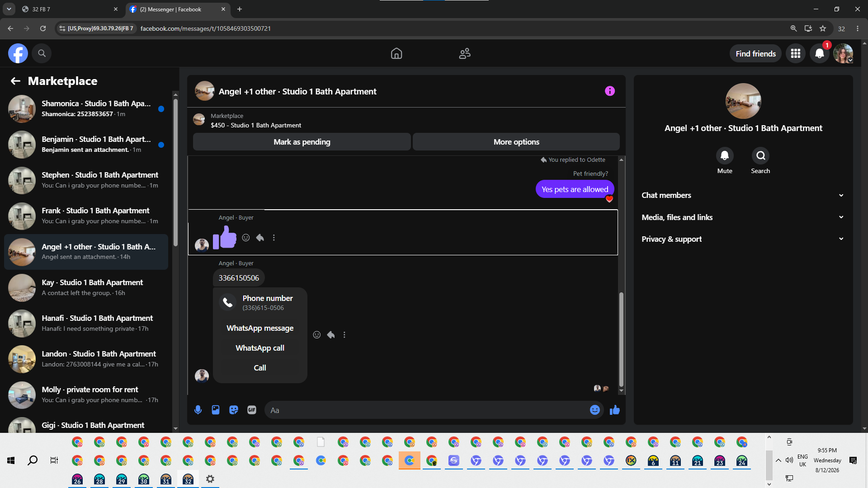This screenshot has width=868, height=488.
Task: Open Windows taskbar search
Action: click(x=33, y=460)
